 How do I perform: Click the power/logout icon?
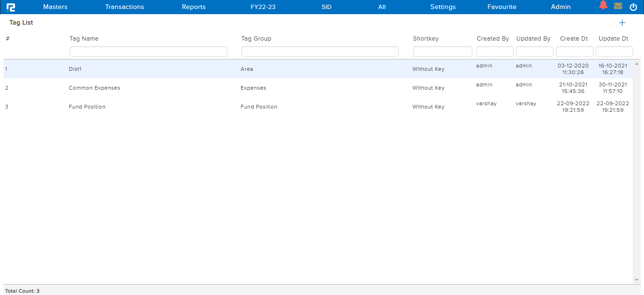(x=633, y=7)
